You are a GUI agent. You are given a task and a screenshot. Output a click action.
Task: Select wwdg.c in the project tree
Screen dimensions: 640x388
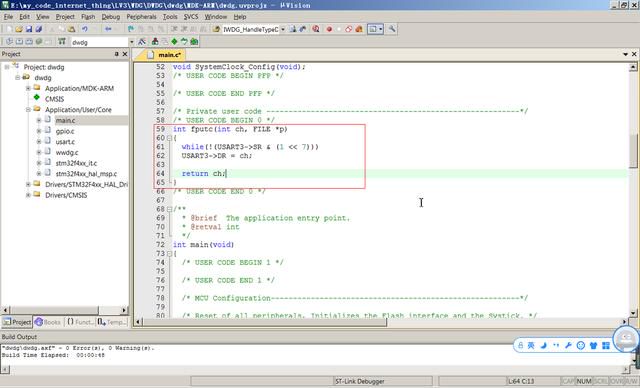point(67,152)
